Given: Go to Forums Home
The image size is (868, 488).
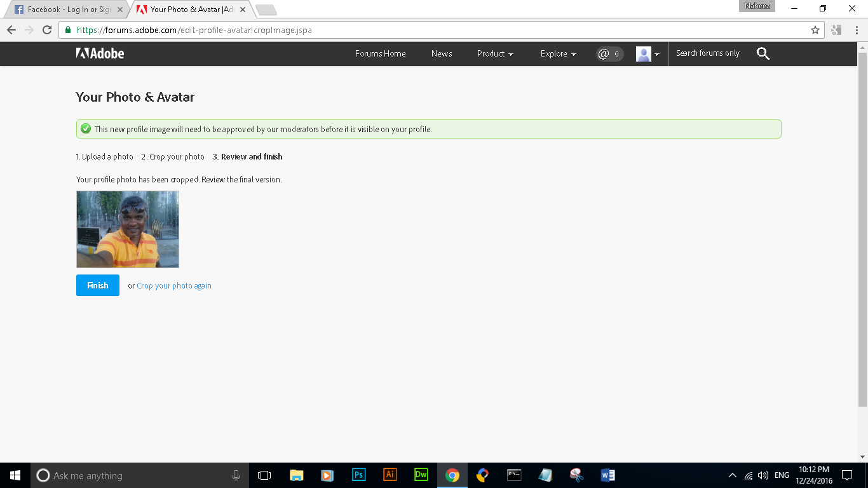Looking at the screenshot, I should tap(380, 53).
